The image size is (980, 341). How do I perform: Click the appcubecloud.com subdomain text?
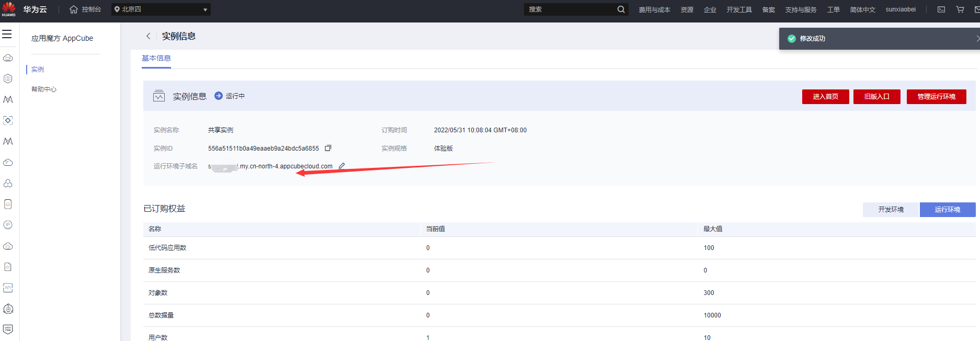click(270, 166)
